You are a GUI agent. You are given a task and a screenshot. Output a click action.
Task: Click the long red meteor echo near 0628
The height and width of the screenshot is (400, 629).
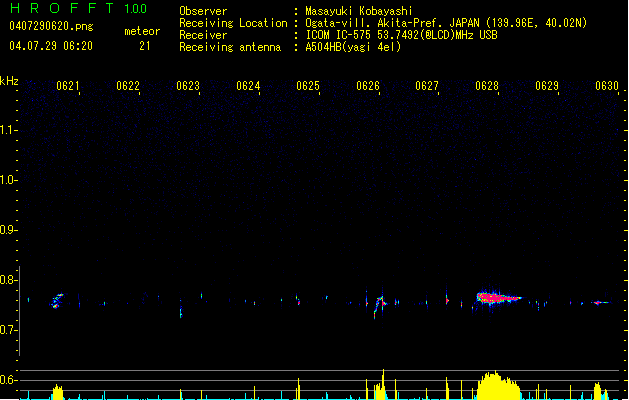pos(497,298)
